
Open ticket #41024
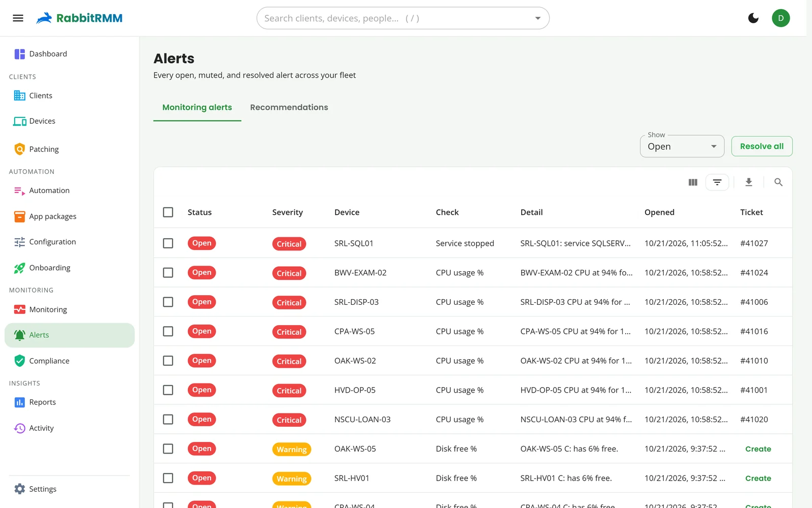754,273
